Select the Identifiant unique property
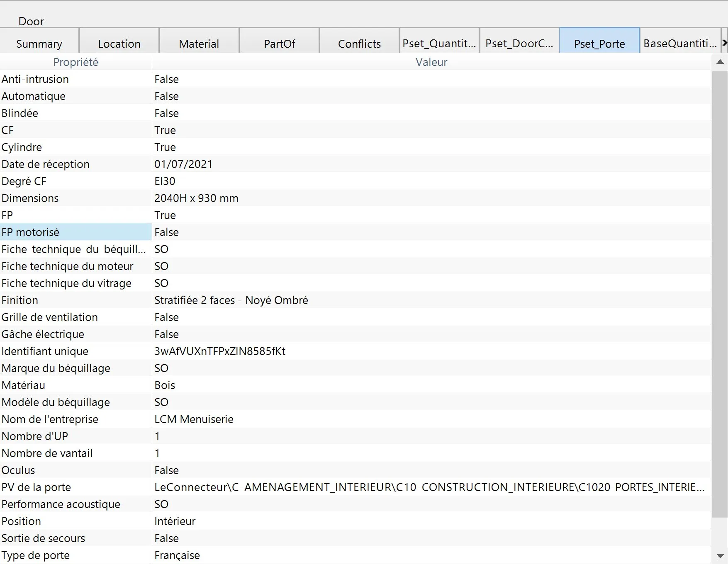 pos(76,351)
